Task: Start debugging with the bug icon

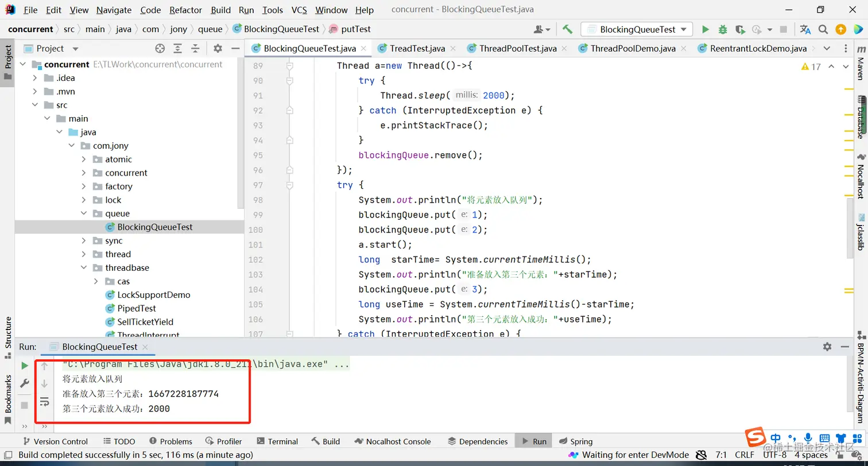Action: [x=723, y=29]
